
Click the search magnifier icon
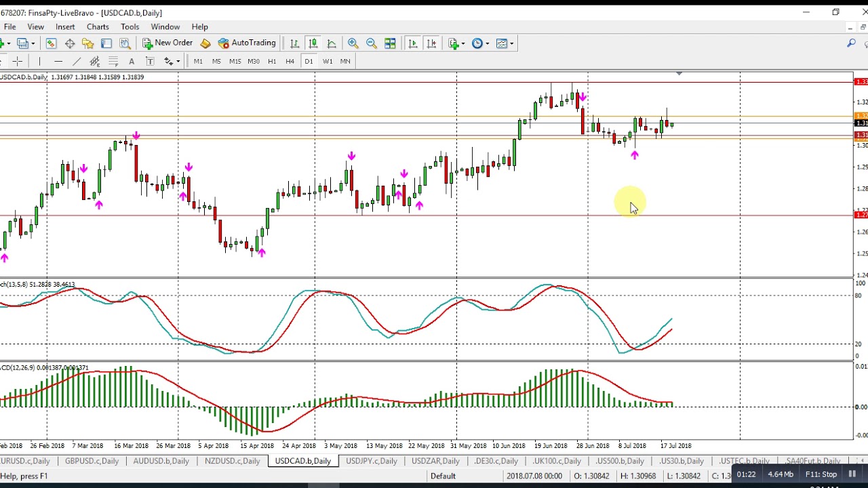coord(851,43)
